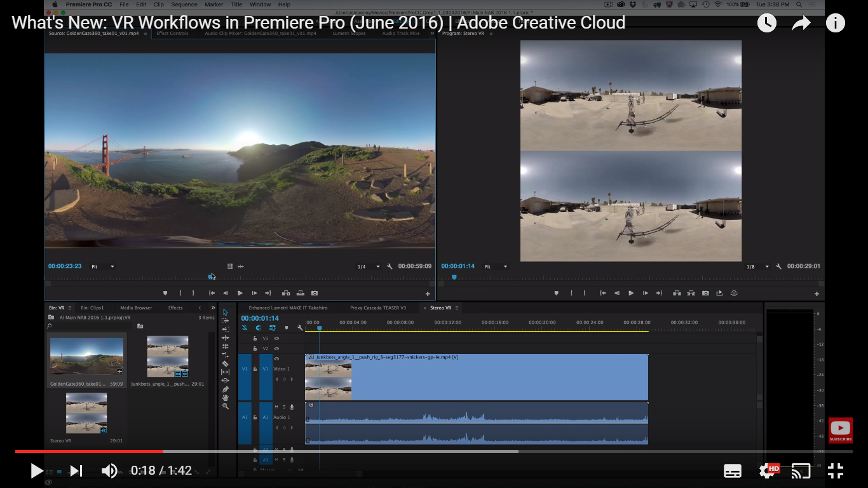The width and height of the screenshot is (868, 488).
Task: Open the Effects panel tab
Action: click(175, 308)
